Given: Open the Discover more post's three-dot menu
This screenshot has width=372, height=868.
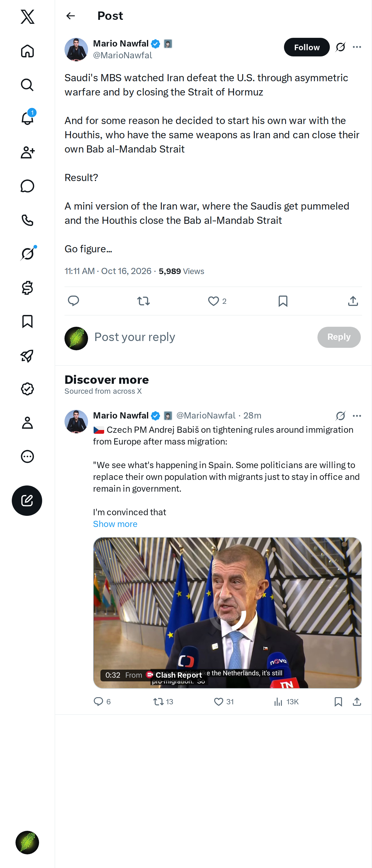Looking at the screenshot, I should pos(357,416).
